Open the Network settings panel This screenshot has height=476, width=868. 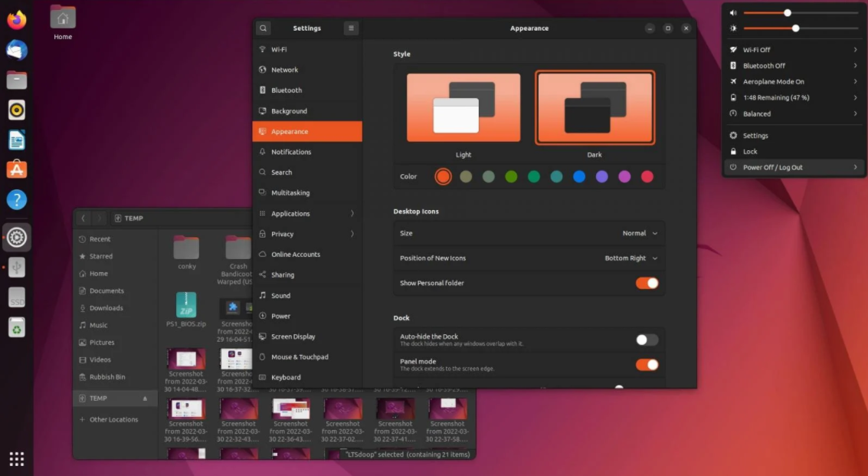307,70
